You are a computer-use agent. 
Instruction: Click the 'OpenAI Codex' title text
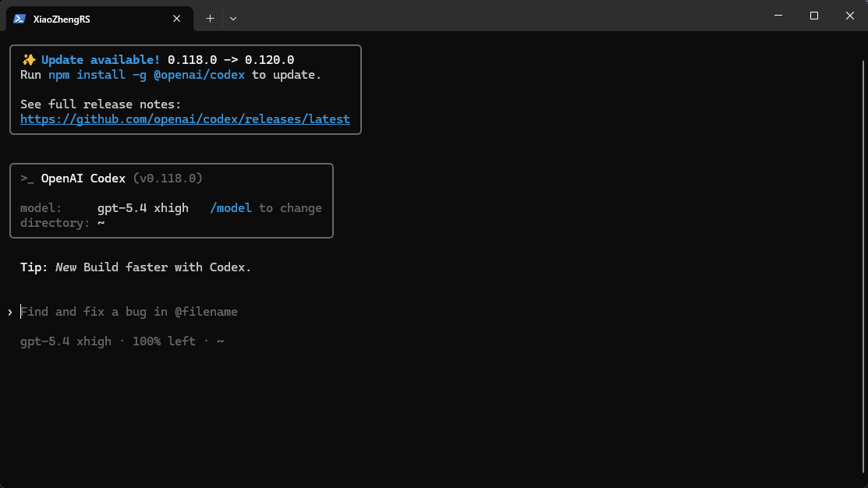point(83,179)
